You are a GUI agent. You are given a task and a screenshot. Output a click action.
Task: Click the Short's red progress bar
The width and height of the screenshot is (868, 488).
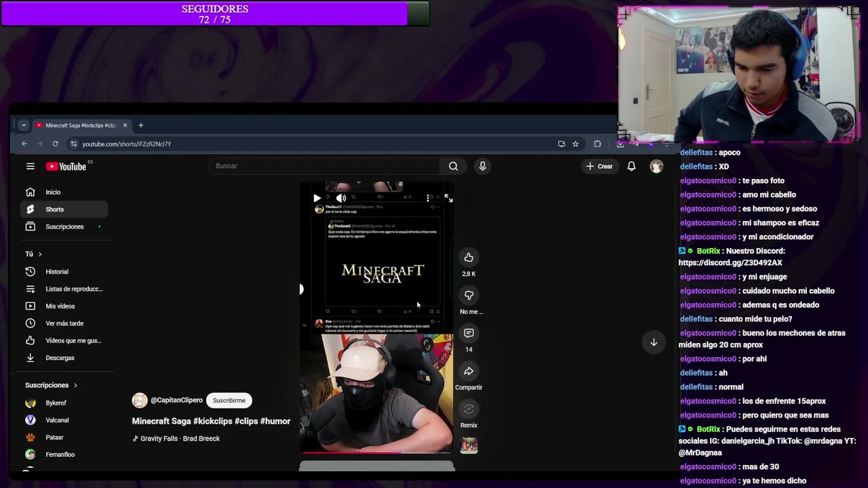click(376, 452)
